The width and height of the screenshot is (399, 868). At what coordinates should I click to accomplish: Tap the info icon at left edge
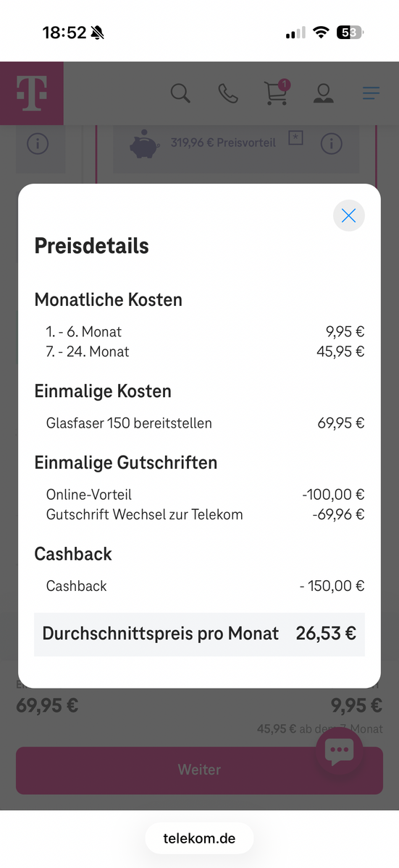tap(38, 143)
